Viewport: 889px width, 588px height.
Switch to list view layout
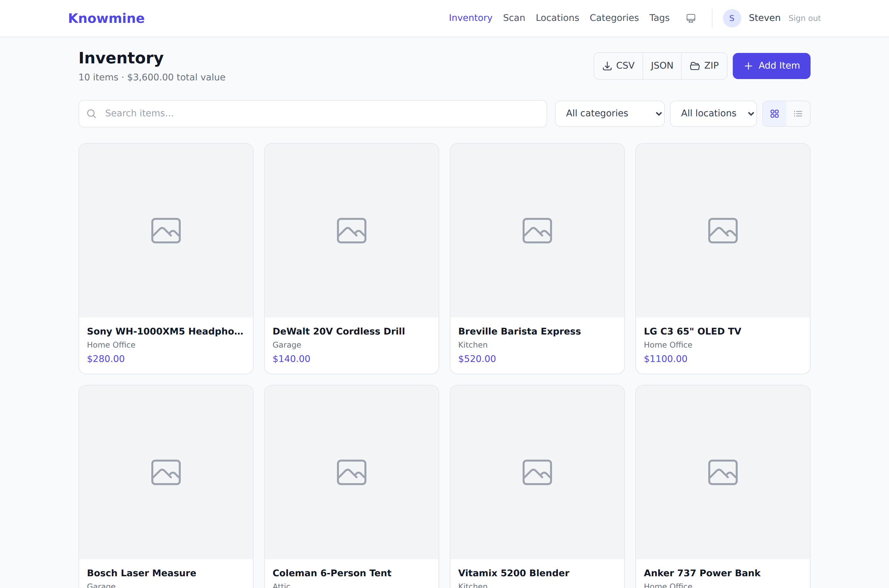(798, 114)
